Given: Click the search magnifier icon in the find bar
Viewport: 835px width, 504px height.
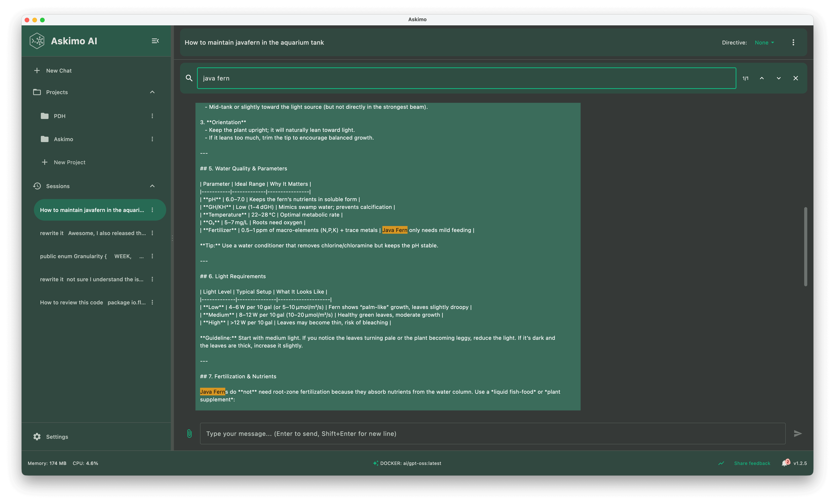Looking at the screenshot, I should (x=189, y=78).
